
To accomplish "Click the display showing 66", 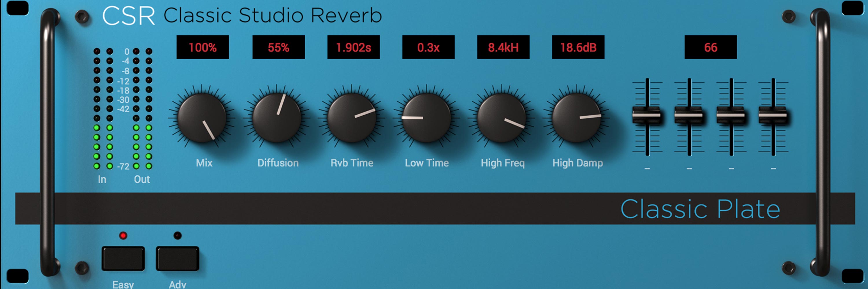I will (x=710, y=47).
